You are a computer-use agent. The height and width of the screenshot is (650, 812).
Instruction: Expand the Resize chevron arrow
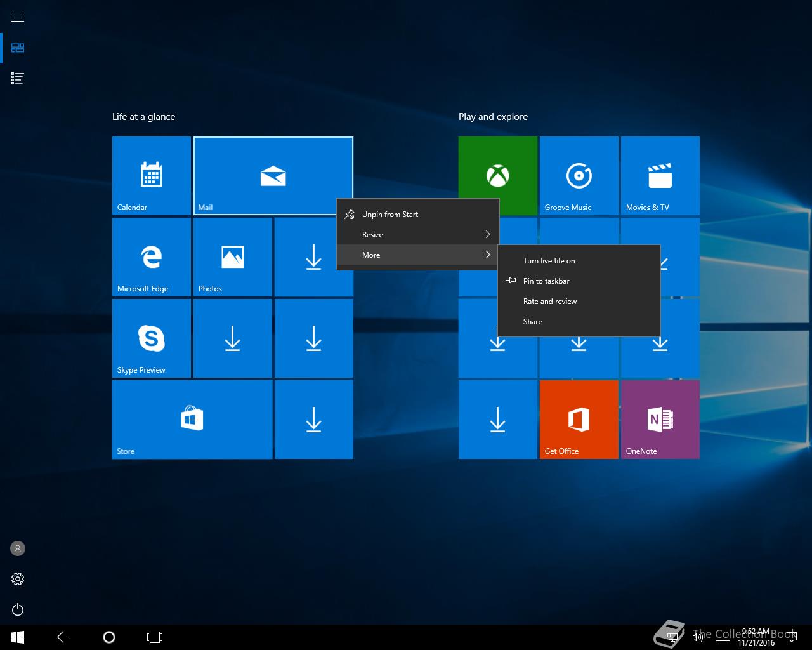pyautogui.click(x=488, y=235)
